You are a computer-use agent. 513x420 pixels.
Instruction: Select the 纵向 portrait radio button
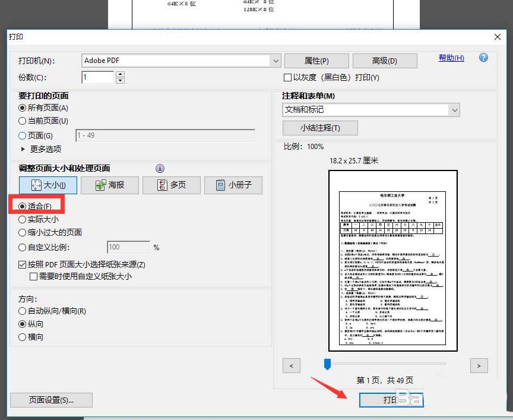pos(22,324)
